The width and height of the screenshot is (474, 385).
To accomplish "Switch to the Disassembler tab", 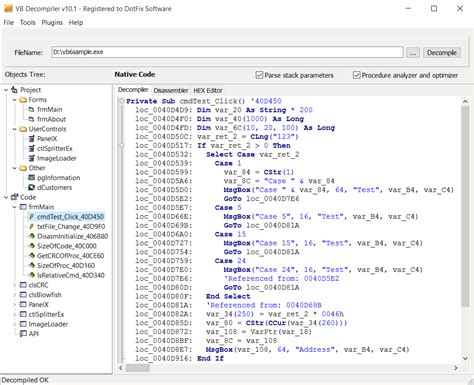I will point(171,90).
